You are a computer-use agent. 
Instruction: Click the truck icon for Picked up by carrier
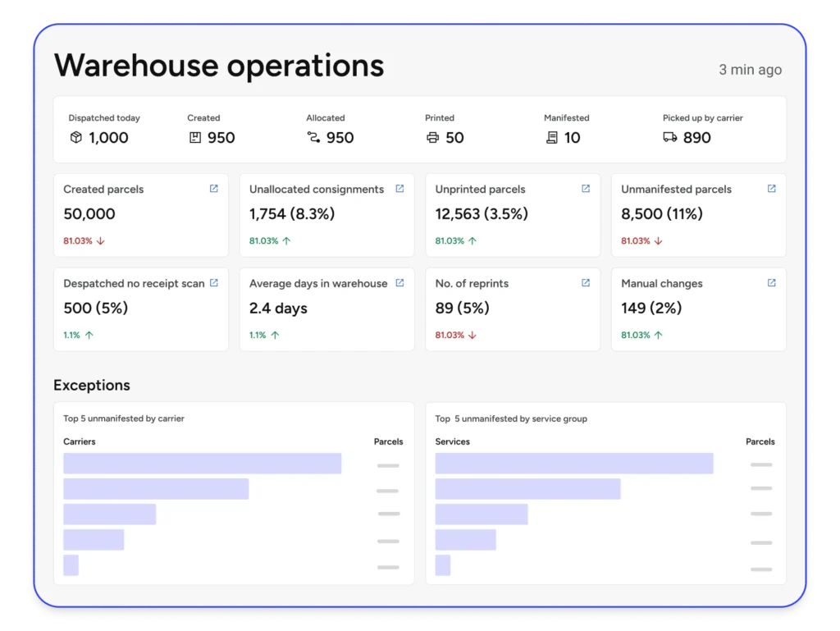[669, 138]
